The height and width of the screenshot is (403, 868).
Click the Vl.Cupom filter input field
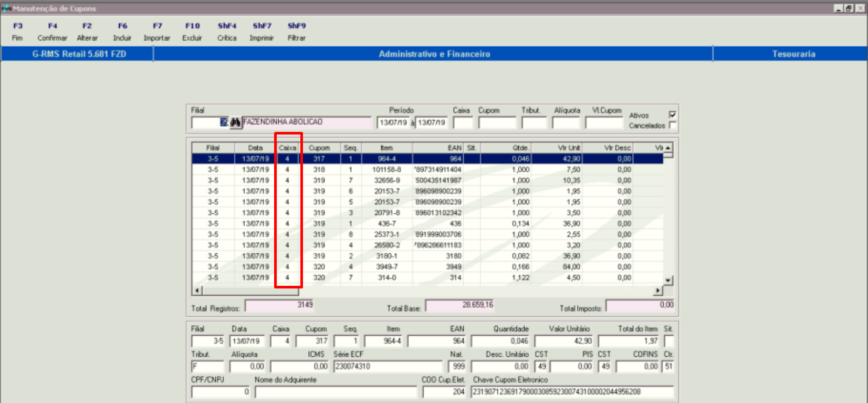tap(604, 122)
